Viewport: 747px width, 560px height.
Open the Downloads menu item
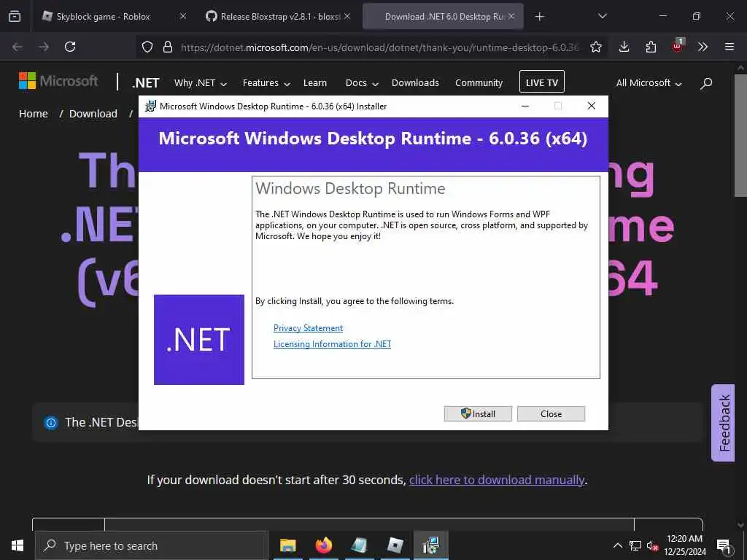415,83
